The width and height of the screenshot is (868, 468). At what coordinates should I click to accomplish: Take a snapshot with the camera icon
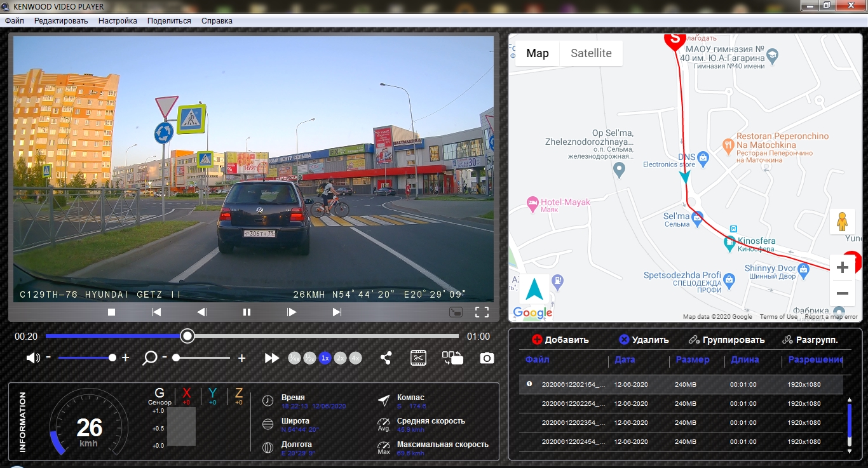(487, 358)
